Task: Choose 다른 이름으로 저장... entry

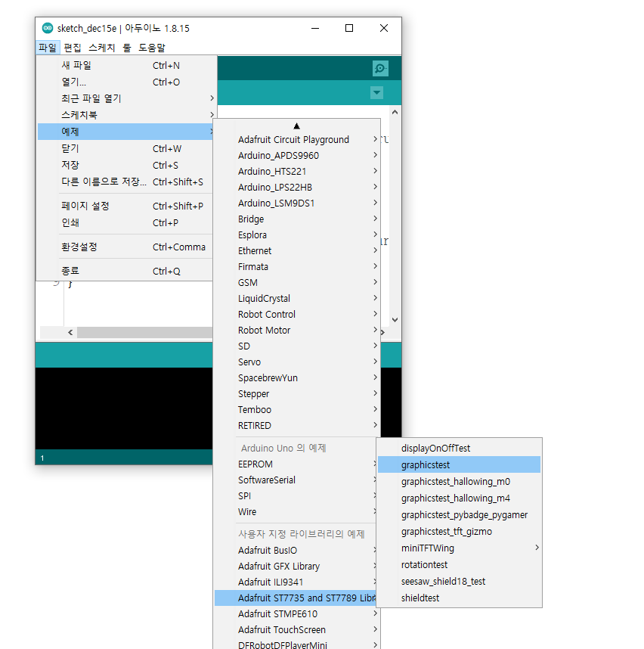Action: click(126, 182)
